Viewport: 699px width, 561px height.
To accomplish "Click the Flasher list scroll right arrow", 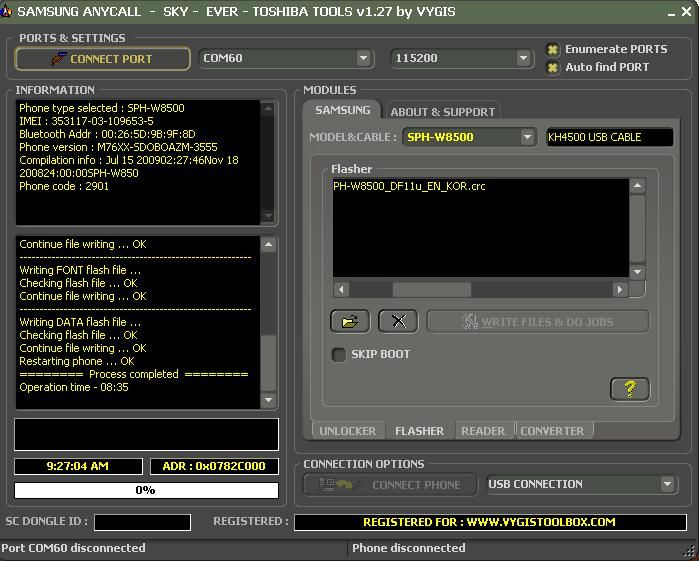I will 620,289.
